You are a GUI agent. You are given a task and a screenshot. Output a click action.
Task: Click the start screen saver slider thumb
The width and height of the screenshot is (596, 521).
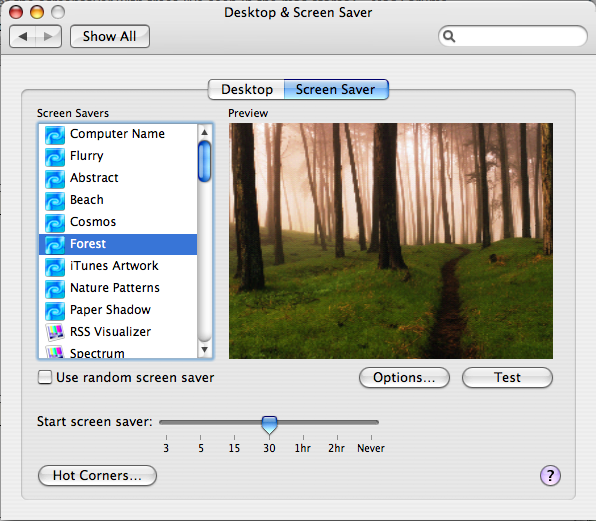[269, 424]
